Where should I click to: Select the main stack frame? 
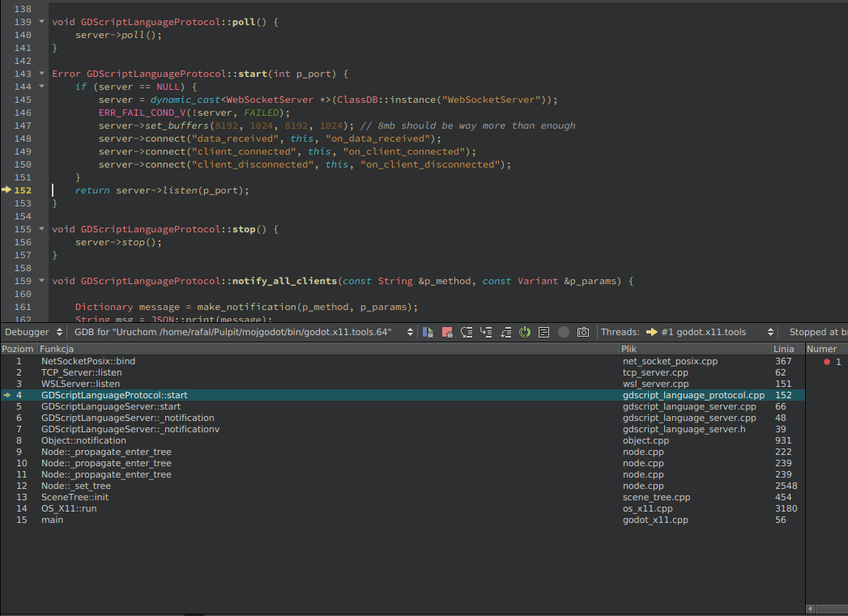point(403,520)
